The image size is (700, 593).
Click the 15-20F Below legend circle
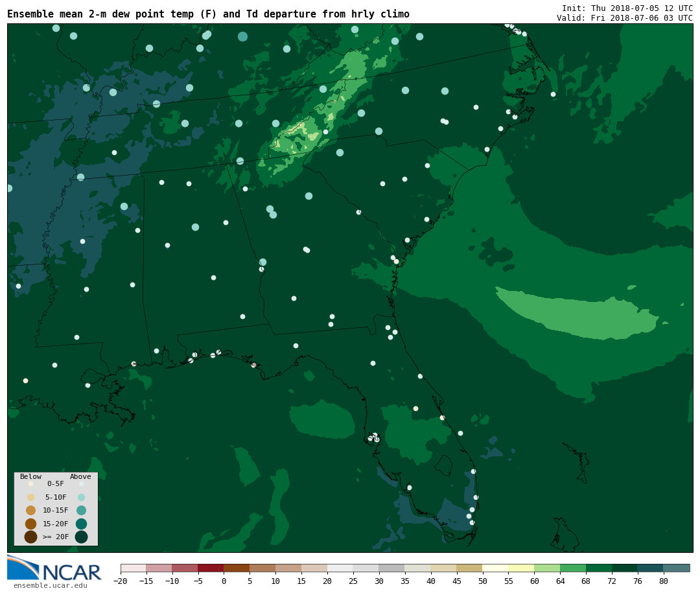pos(31,524)
